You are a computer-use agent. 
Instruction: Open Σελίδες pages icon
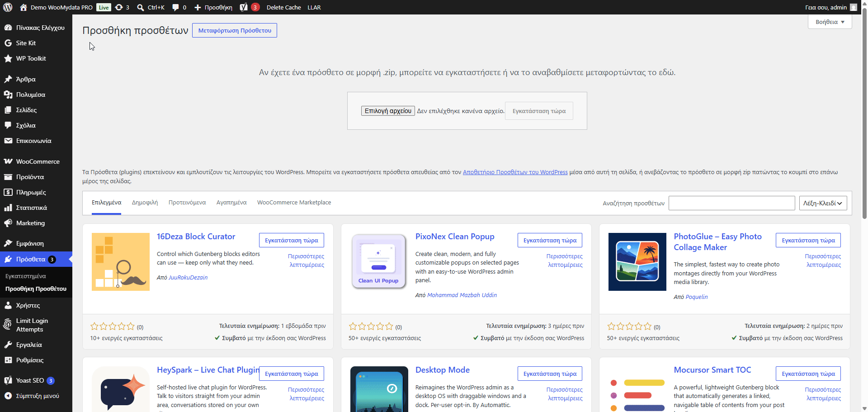tap(8, 110)
